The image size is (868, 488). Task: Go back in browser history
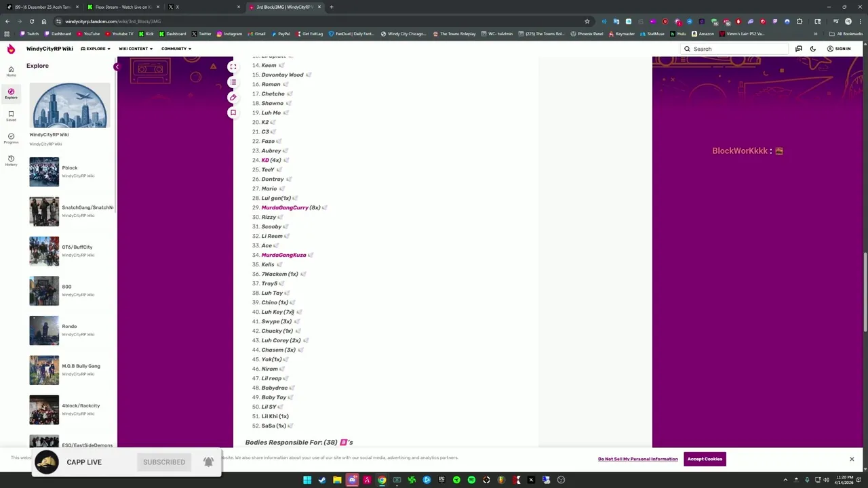click(x=7, y=21)
